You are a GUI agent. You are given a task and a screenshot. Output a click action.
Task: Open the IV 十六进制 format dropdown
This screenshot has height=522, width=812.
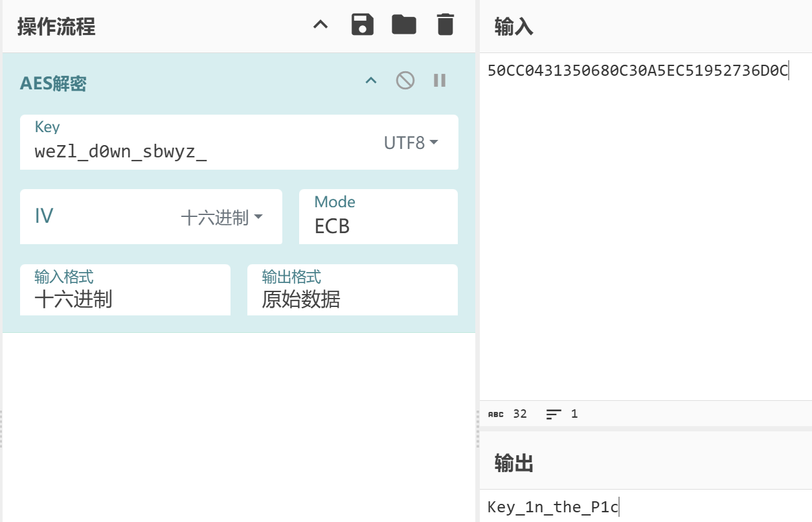[222, 218]
